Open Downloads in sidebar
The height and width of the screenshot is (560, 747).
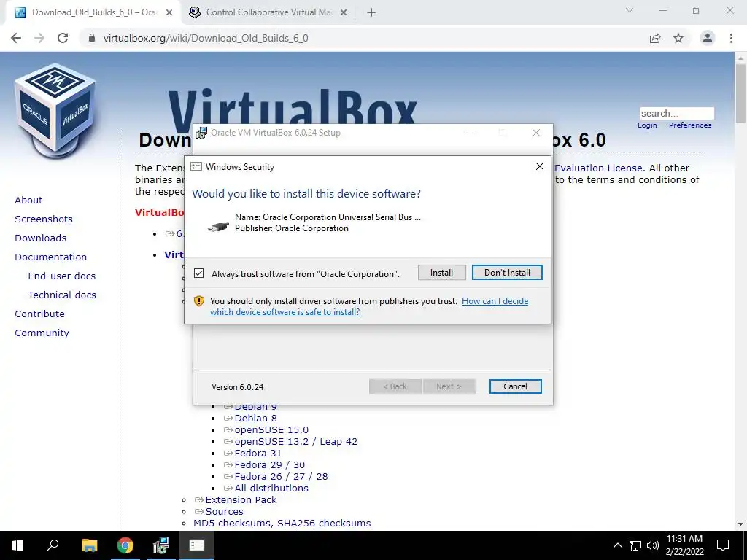click(41, 238)
